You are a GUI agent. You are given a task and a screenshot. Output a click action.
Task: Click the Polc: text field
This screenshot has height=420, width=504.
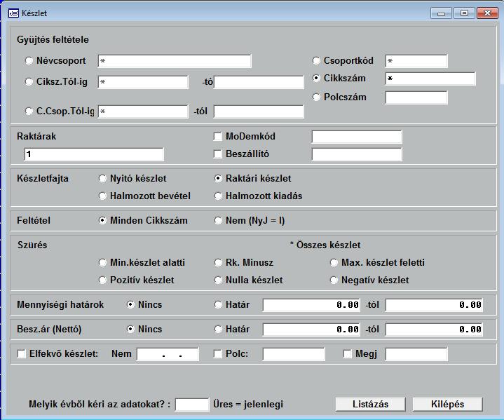tap(294, 354)
